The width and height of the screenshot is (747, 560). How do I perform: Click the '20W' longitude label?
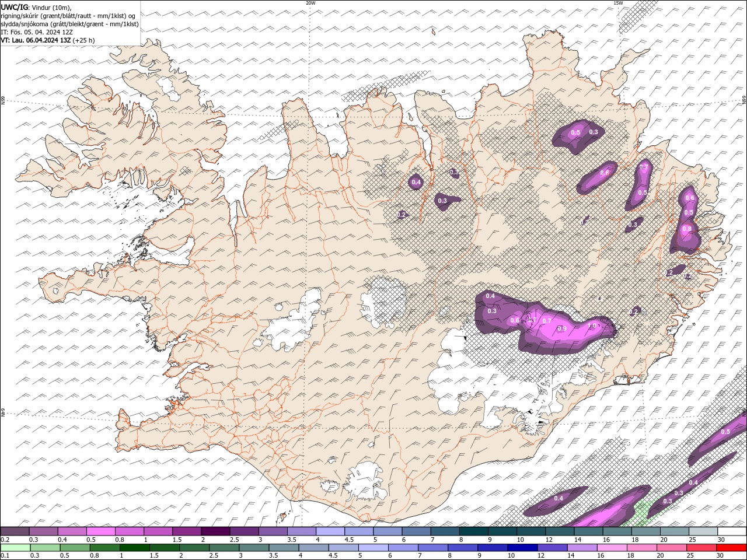pyautogui.click(x=310, y=3)
